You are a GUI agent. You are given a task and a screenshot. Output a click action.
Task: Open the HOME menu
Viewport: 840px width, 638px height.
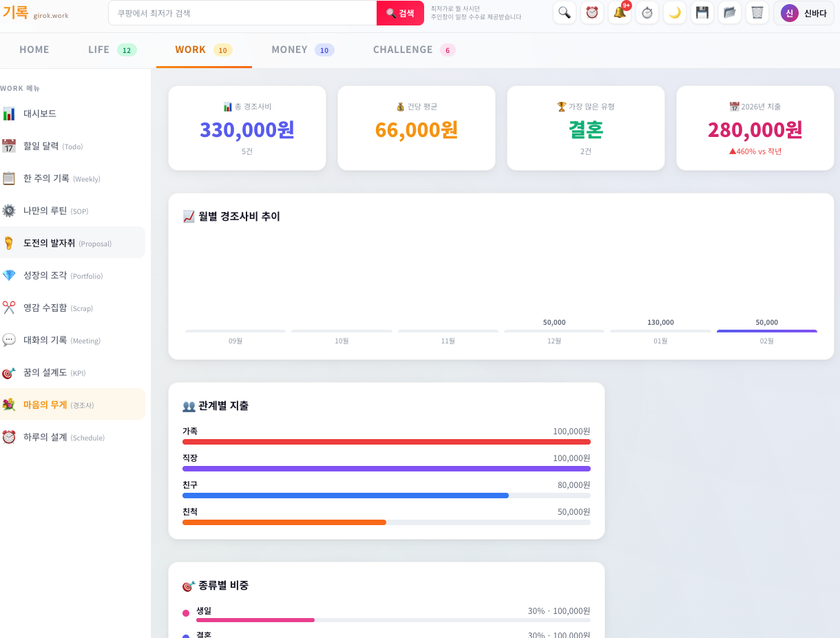click(x=32, y=49)
